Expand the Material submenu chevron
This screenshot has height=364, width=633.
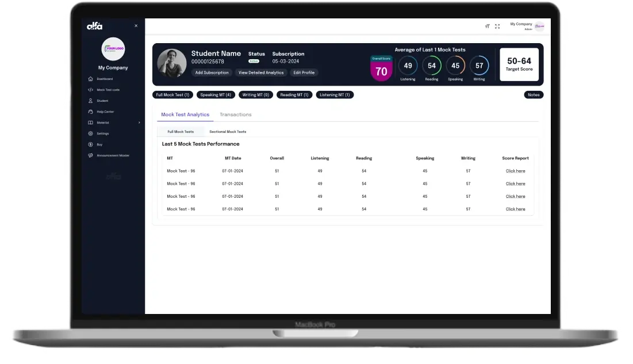tap(139, 122)
